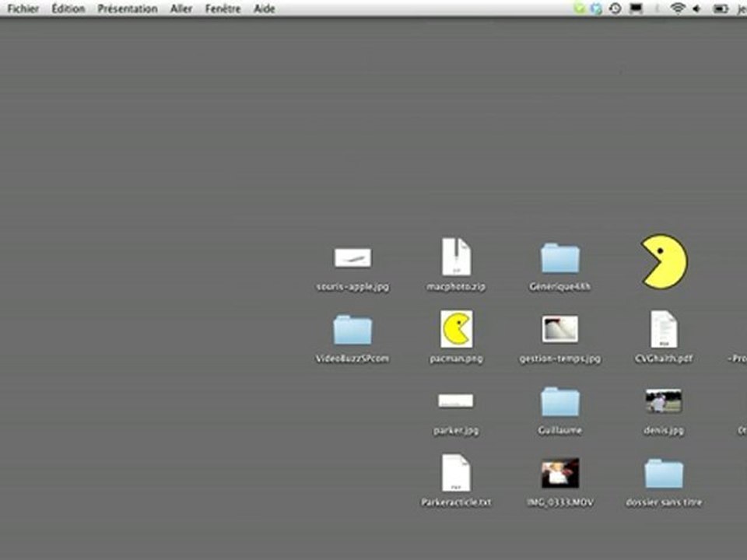Select the VideoBuzzSPcom folder
Screen dimensions: 747x560
(352, 330)
